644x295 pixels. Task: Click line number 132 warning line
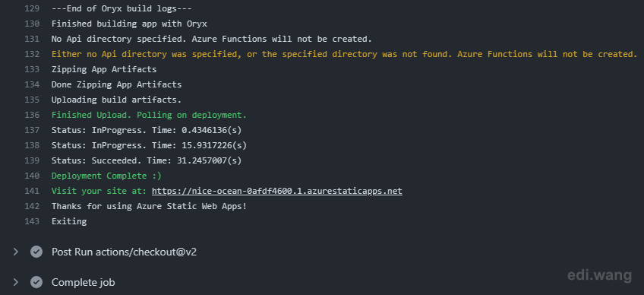tap(32, 54)
